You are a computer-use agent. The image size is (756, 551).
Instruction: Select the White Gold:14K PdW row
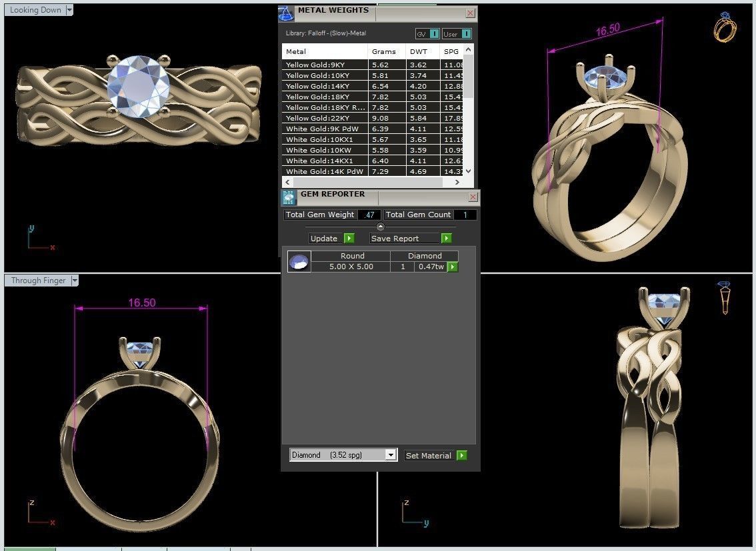[373, 171]
